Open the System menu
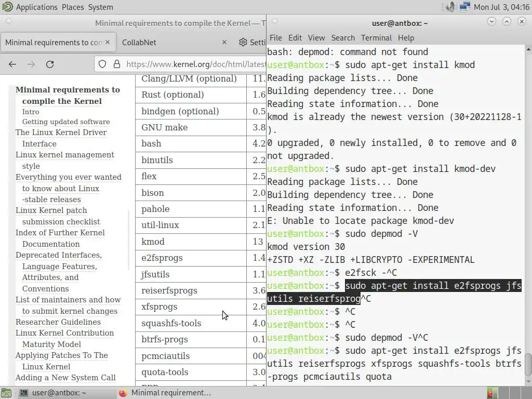532x399 pixels. coord(100,7)
